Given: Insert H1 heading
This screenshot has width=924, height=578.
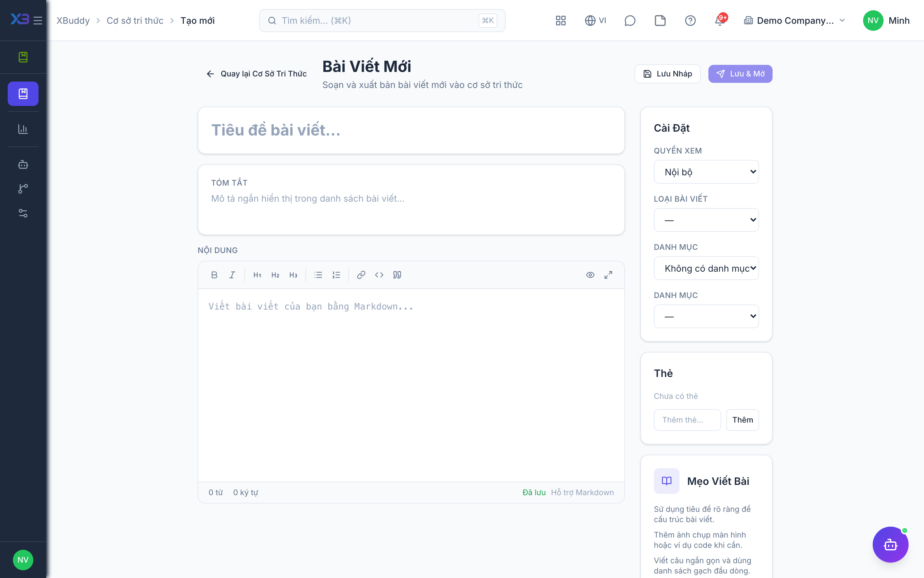Looking at the screenshot, I should pos(257,275).
